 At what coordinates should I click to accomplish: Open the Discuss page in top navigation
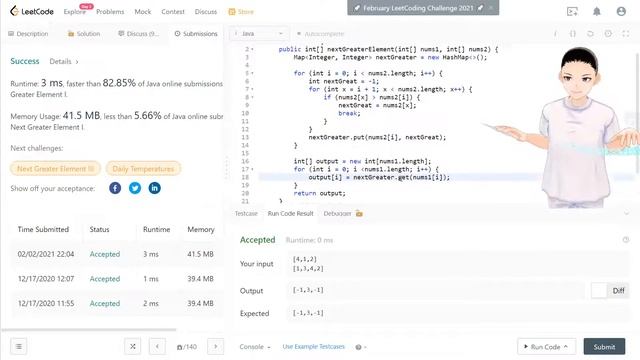pyautogui.click(x=206, y=12)
